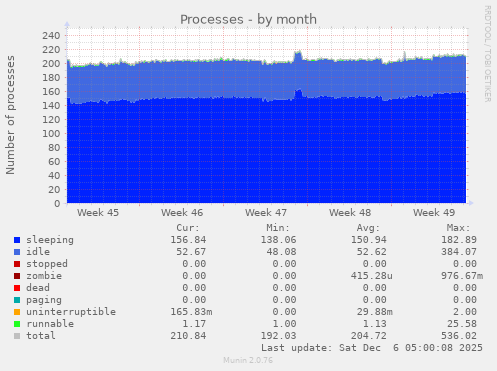Click sleeping minimum value 138.06

click(278, 240)
